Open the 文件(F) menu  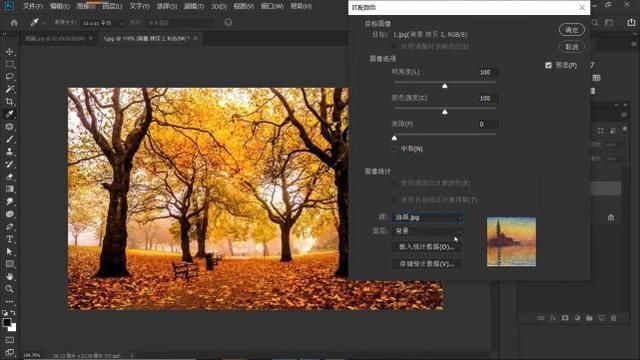(33, 6)
